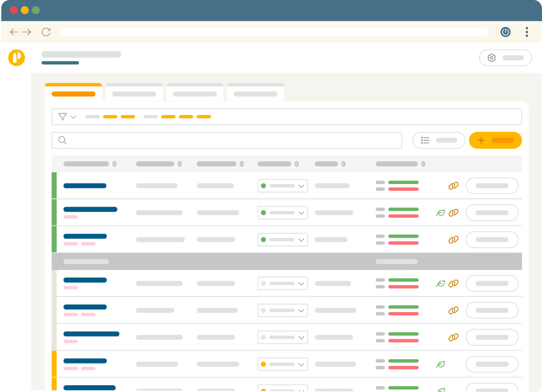Expand the filter funnel dropdown
The height and width of the screenshot is (392, 542).
(x=67, y=117)
